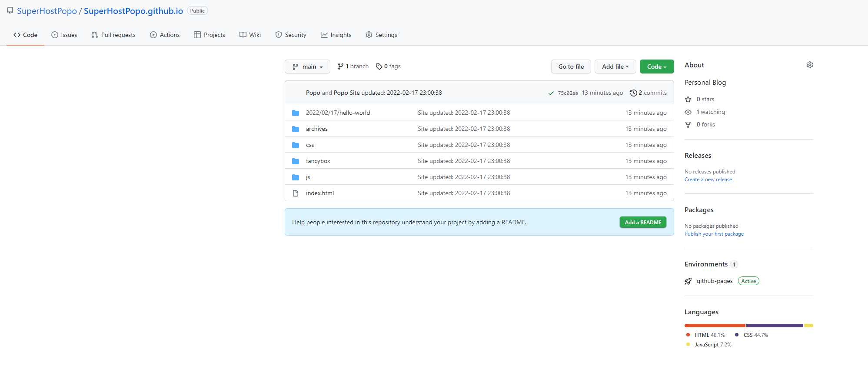This screenshot has width=868, height=366.
Task: Click the eye icon next to 1 watching
Action: point(688,112)
